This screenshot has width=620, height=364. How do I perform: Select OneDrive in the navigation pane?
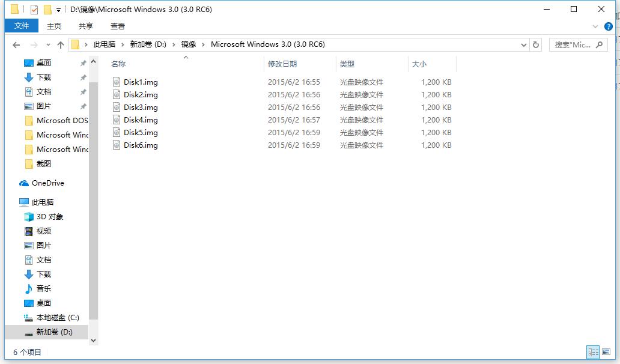tap(48, 183)
